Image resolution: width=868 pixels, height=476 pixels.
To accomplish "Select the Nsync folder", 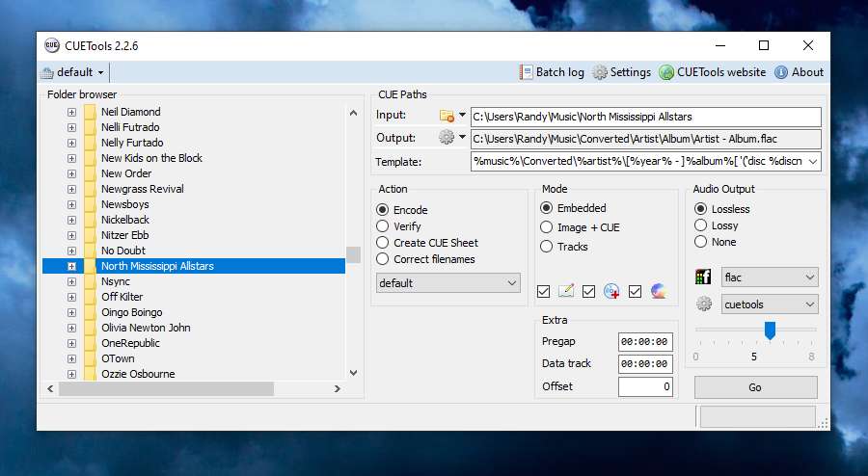I will pos(115,281).
